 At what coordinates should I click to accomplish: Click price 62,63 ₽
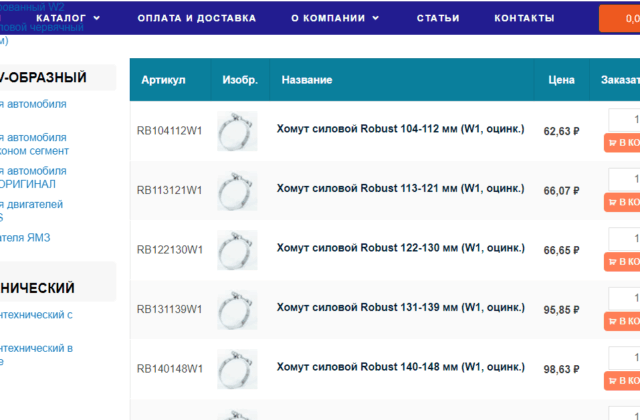pos(561,131)
